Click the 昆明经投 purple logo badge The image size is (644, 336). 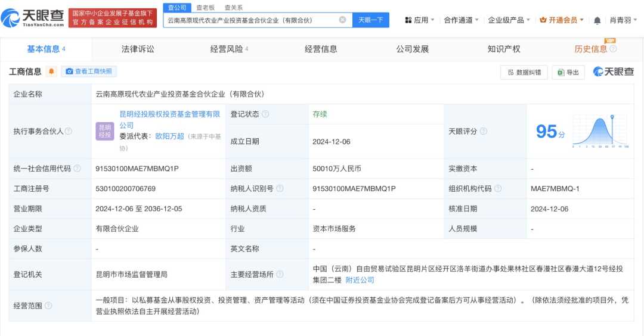point(105,131)
